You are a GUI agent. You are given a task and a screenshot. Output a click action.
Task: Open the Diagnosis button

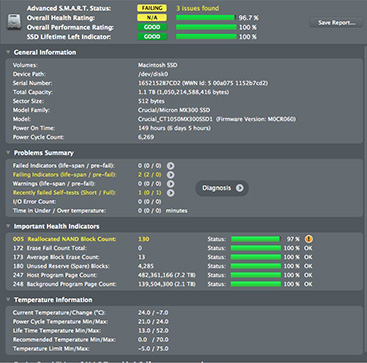tap(222, 188)
